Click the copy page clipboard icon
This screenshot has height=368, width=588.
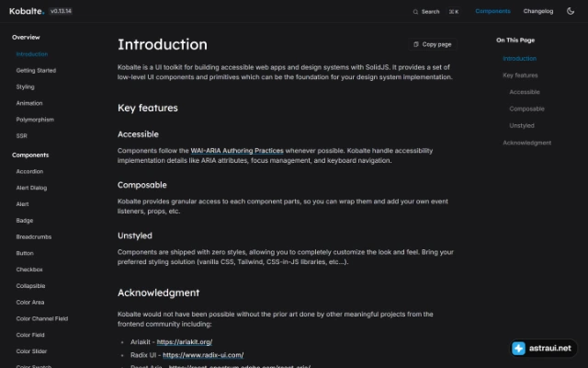point(416,44)
